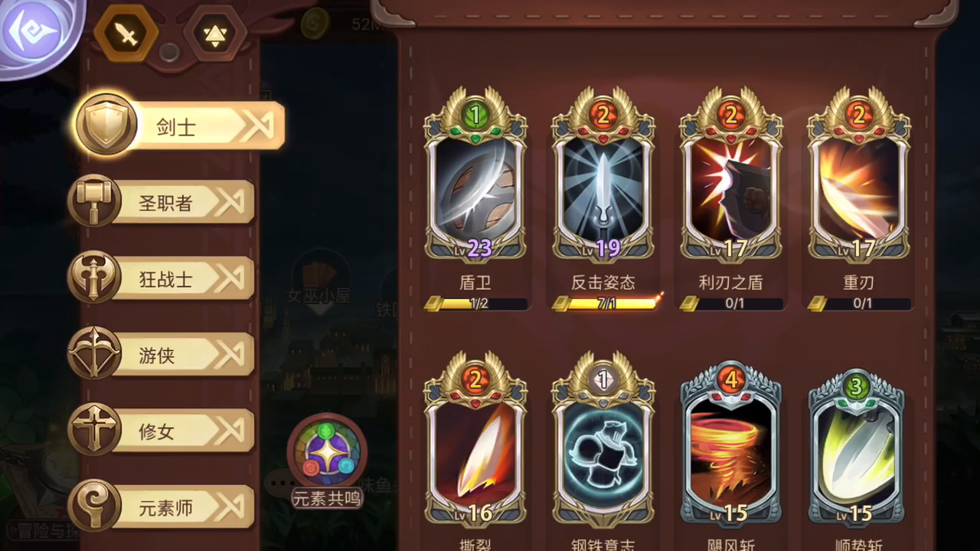Click the 狂战士 axe icon

pos(94,277)
